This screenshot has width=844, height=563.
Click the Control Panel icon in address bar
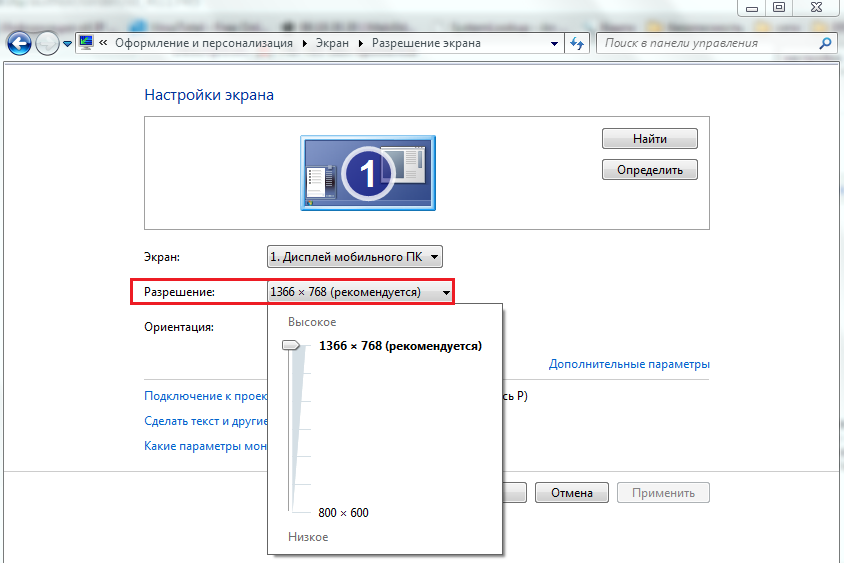click(x=85, y=43)
